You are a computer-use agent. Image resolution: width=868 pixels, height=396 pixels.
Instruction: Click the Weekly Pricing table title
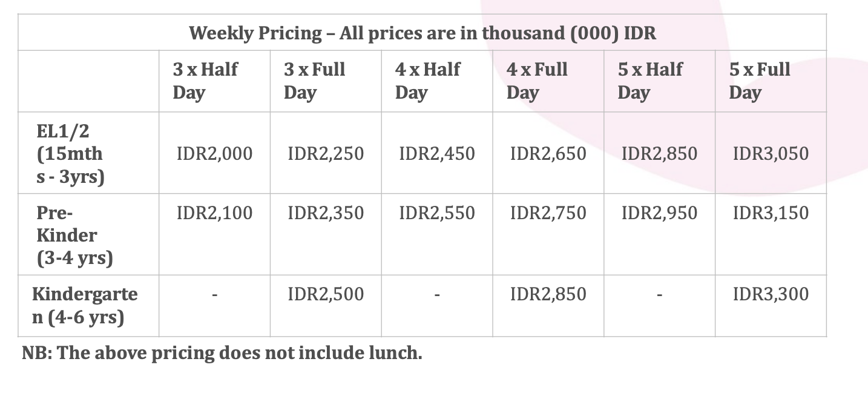pos(422,33)
